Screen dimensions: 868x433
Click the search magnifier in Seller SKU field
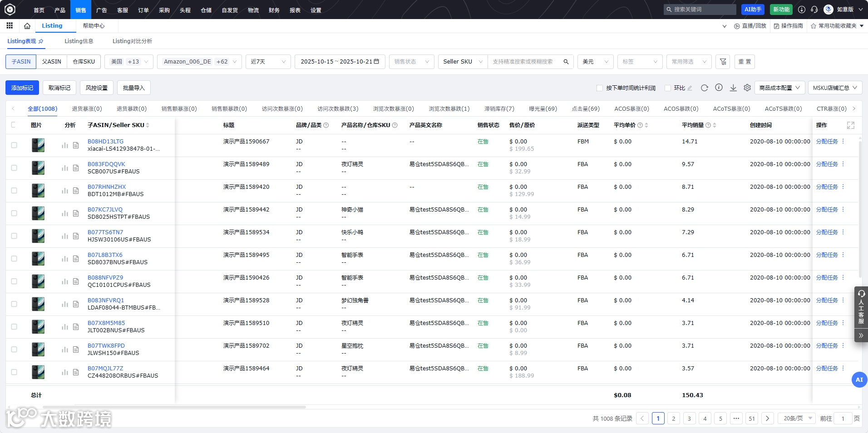(x=566, y=62)
